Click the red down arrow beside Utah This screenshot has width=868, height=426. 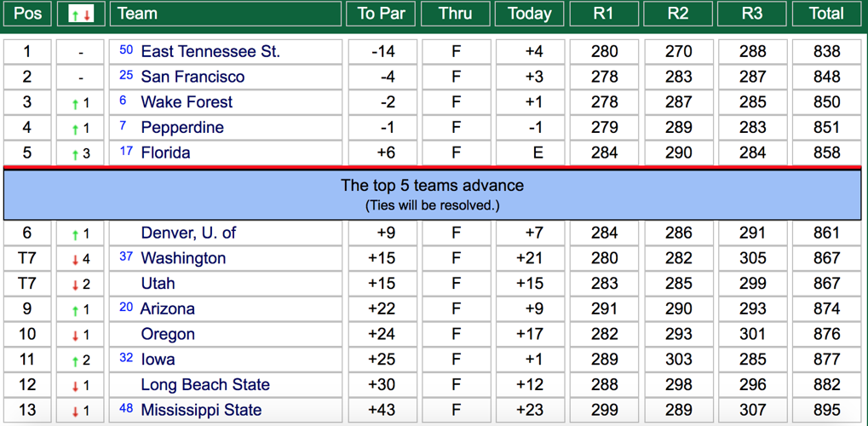click(75, 285)
